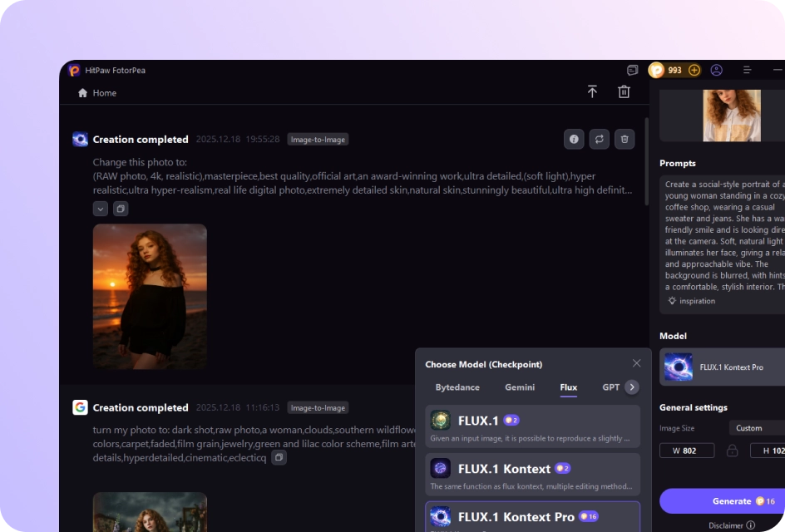Click the regenerate icon on first creation

(x=600, y=140)
